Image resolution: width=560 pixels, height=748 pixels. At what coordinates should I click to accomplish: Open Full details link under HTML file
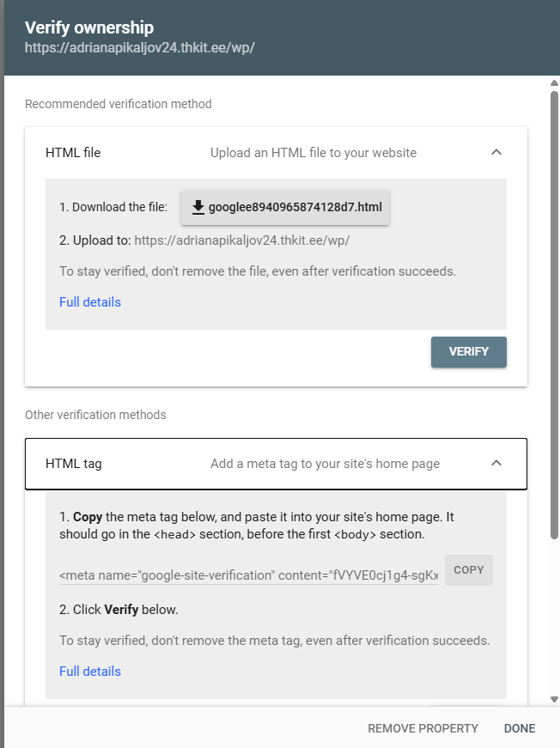tap(90, 302)
